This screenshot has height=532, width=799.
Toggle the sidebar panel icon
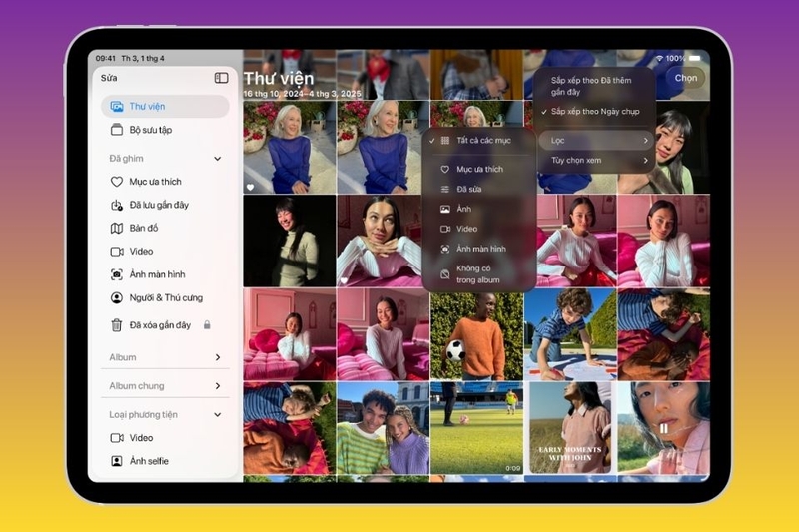click(x=221, y=78)
